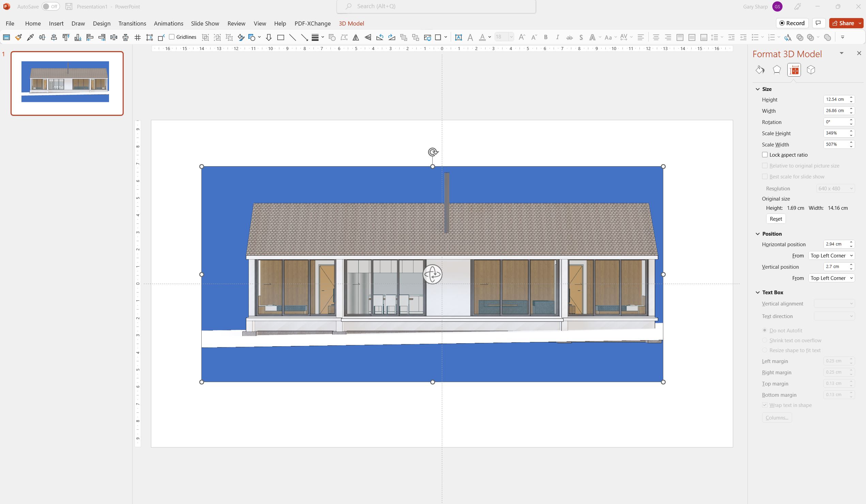Image resolution: width=866 pixels, height=504 pixels.
Task: Open Vertical position From dropdown
Action: click(x=831, y=278)
